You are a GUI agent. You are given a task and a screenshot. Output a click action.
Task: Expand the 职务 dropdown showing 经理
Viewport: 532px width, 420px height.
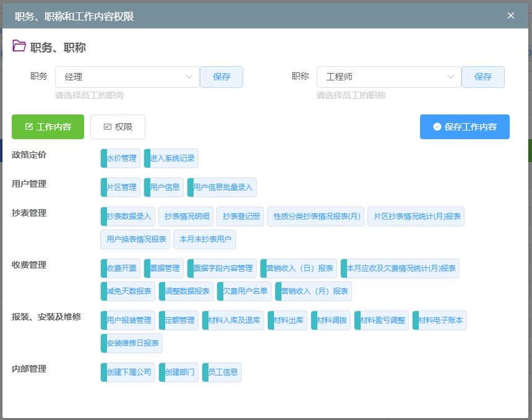[x=127, y=77]
